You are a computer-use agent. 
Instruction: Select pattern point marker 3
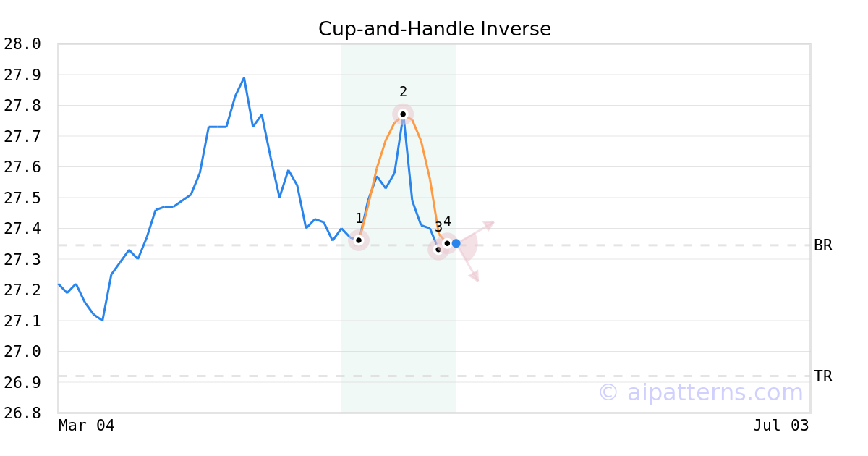(438, 250)
